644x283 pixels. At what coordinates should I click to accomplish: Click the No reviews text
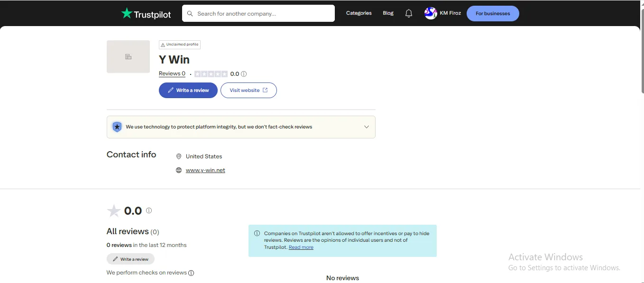(343, 278)
